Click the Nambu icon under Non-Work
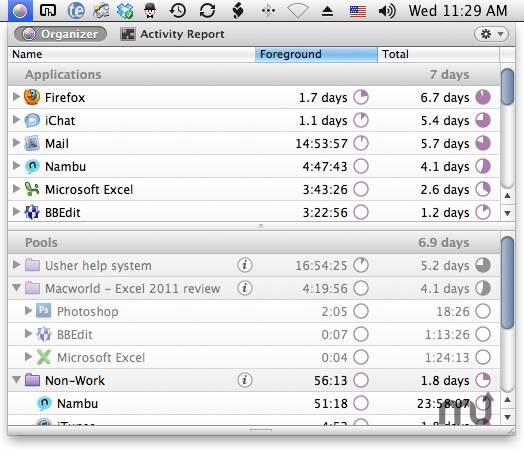Image resolution: width=524 pixels, height=455 pixels. coord(44,403)
